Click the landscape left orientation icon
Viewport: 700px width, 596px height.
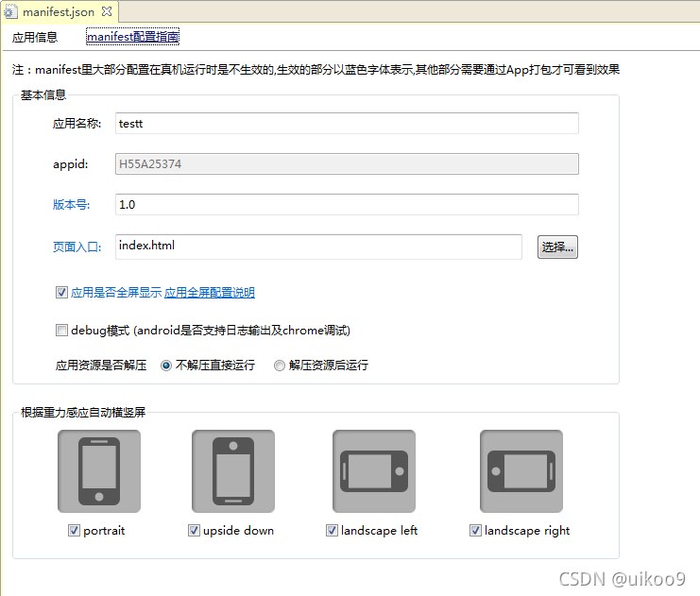coord(374,471)
